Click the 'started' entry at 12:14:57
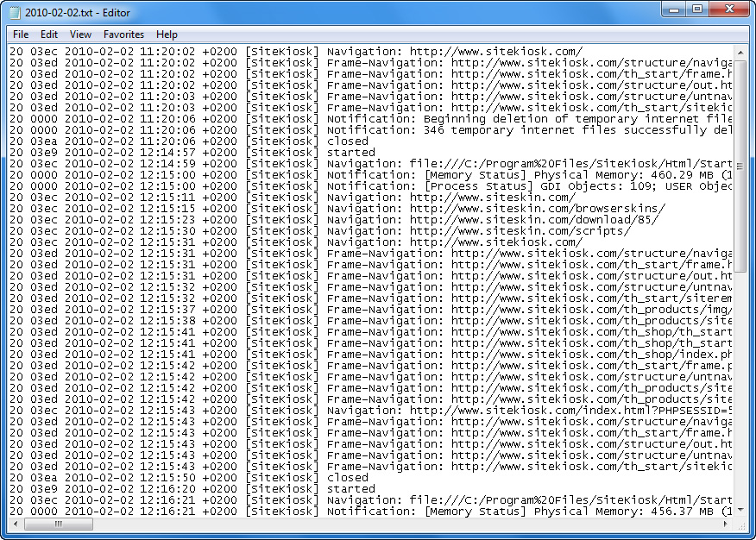The width and height of the screenshot is (756, 540). [x=350, y=153]
